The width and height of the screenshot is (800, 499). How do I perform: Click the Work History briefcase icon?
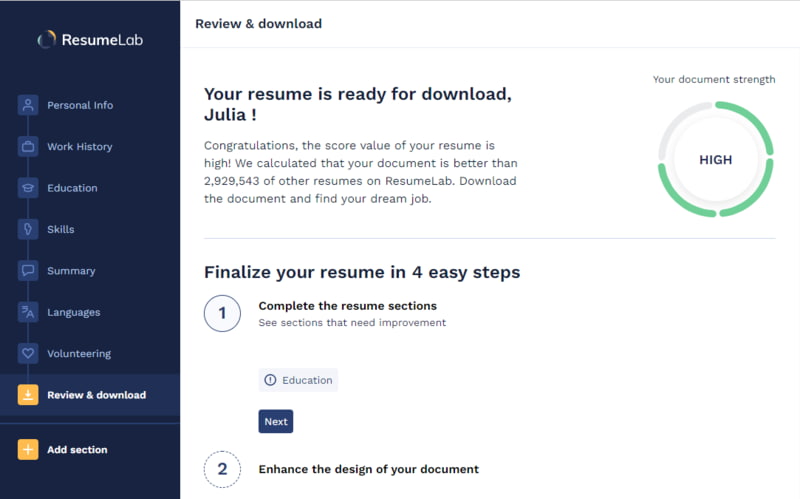28,146
